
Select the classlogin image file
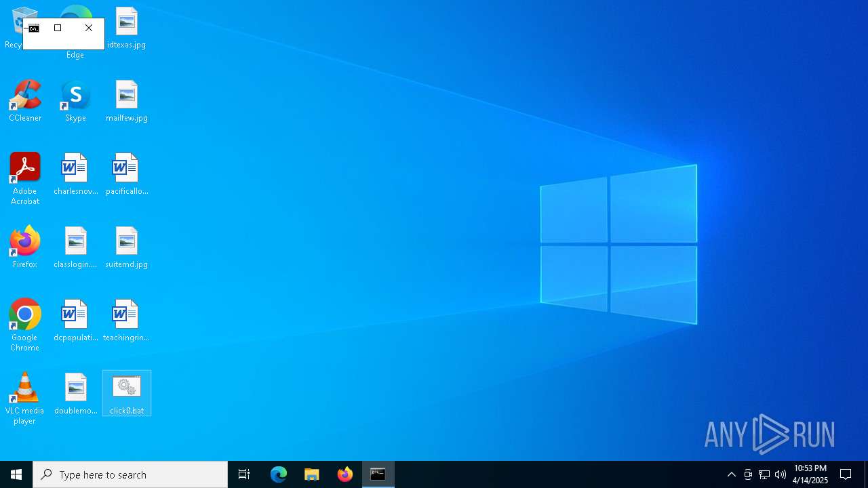click(75, 248)
